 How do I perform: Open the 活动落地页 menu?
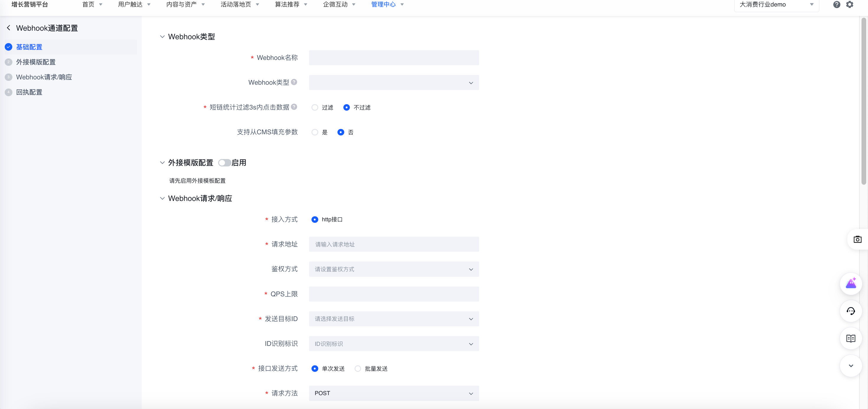[x=239, y=4]
